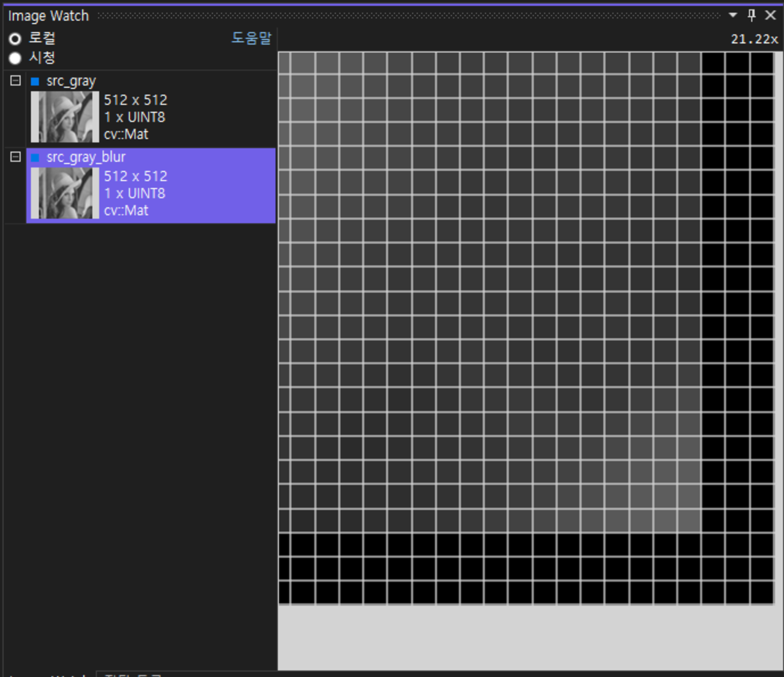784x677 pixels.
Task: Click the Image Watch title text
Action: tap(49, 16)
